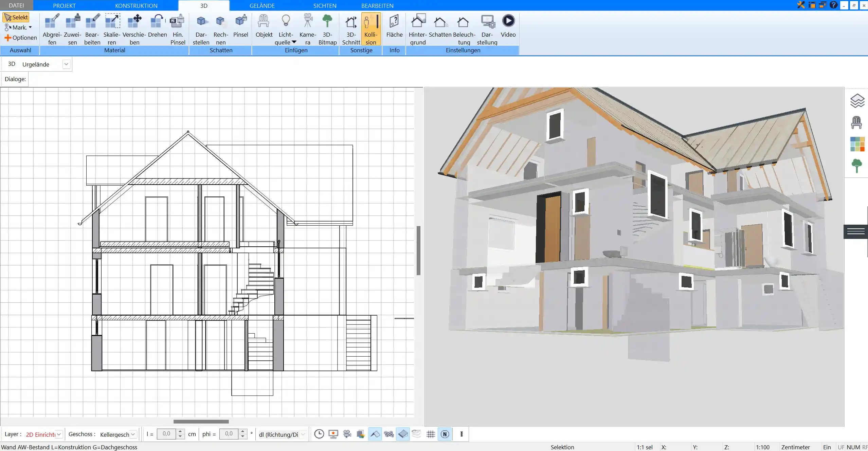
Task: Click the help question mark icon
Action: pyautogui.click(x=833, y=5)
